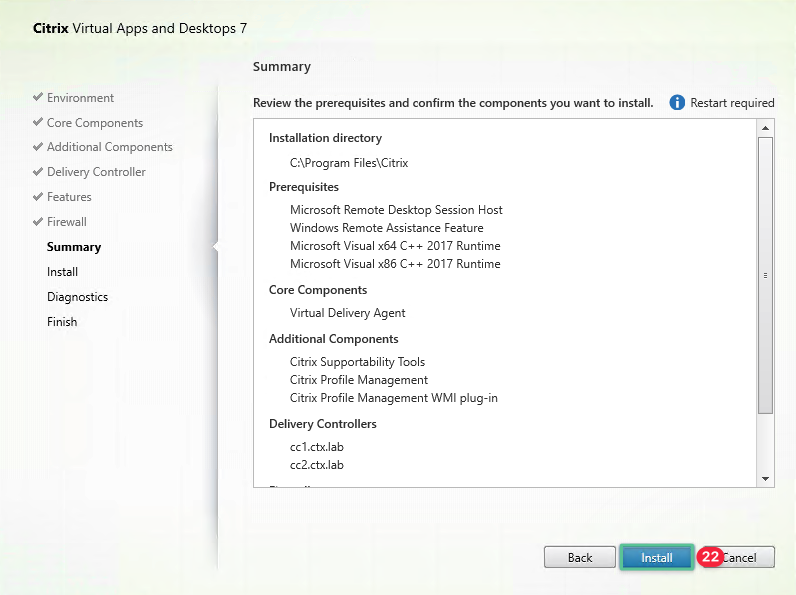Screen dimensions: 796x595
Task: Click the Delivery Controller step checkmark
Action: pos(38,172)
